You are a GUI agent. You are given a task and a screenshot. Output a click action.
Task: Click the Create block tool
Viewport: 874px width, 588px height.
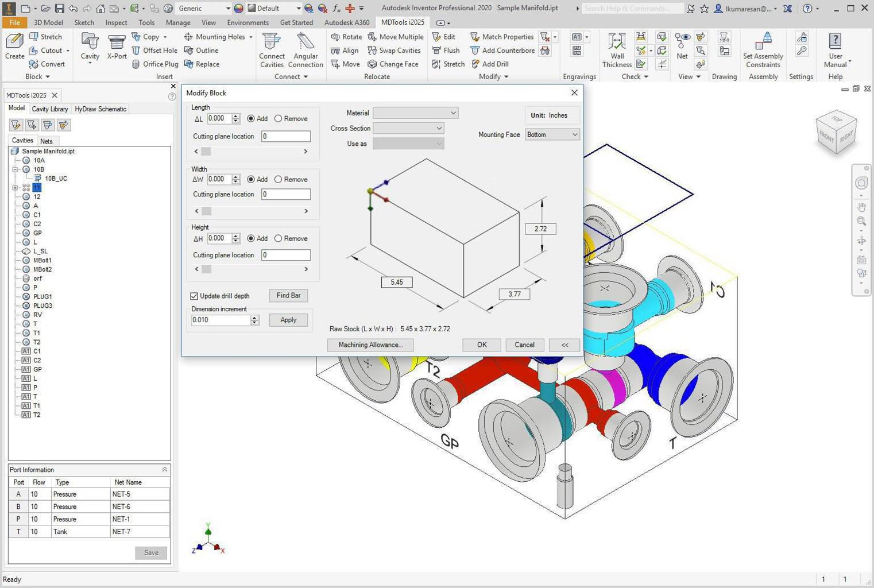coord(14,46)
